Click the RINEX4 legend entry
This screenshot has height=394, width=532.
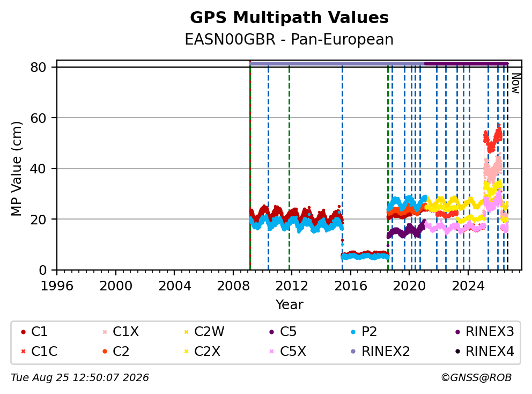[484, 351]
